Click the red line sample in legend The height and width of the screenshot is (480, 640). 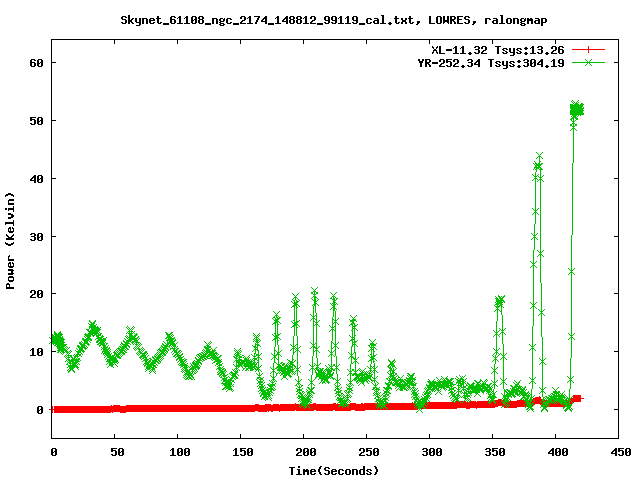tap(589, 48)
